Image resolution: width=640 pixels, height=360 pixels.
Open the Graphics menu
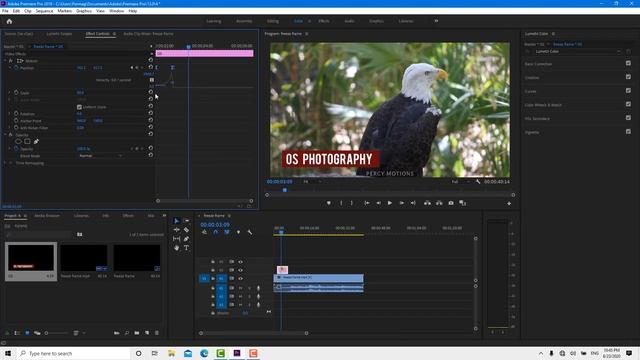84,11
